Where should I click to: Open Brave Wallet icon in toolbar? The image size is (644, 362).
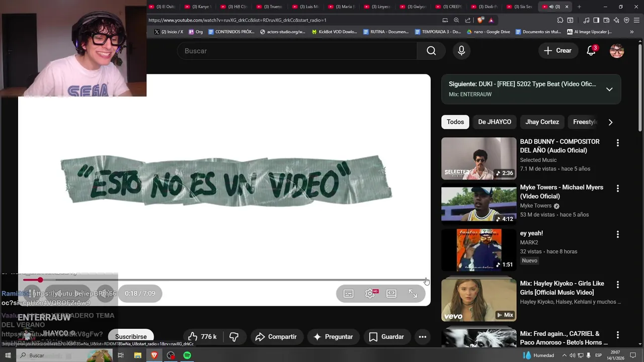click(x=606, y=20)
